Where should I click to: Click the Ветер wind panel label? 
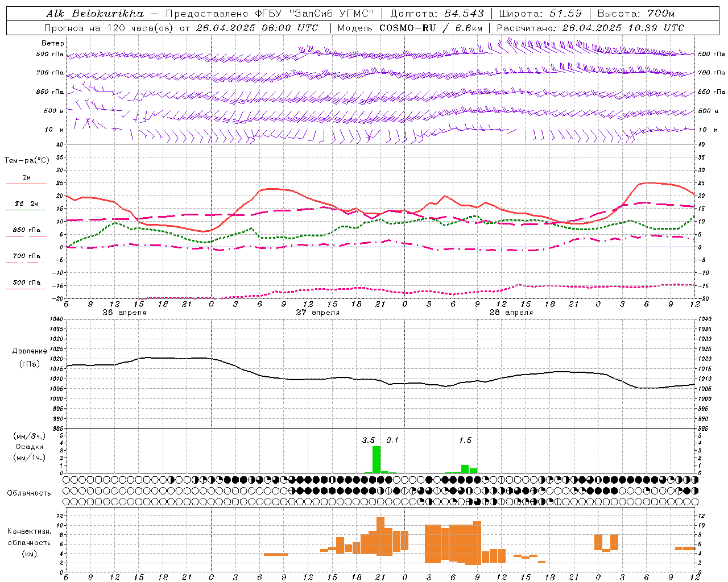pos(53,43)
